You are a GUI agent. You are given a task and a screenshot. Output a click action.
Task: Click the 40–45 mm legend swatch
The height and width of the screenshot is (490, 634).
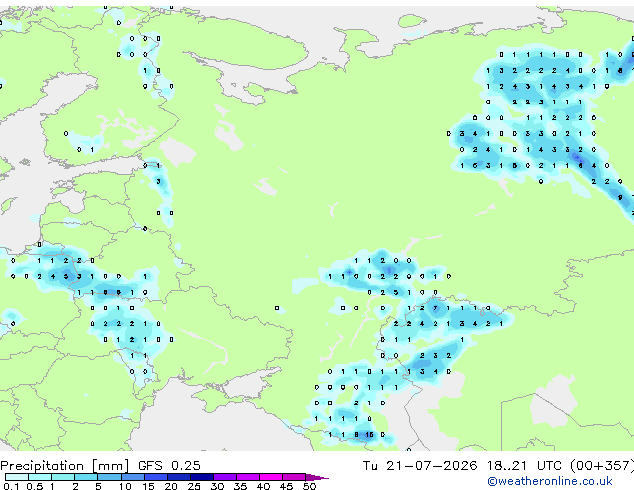tap(271, 477)
